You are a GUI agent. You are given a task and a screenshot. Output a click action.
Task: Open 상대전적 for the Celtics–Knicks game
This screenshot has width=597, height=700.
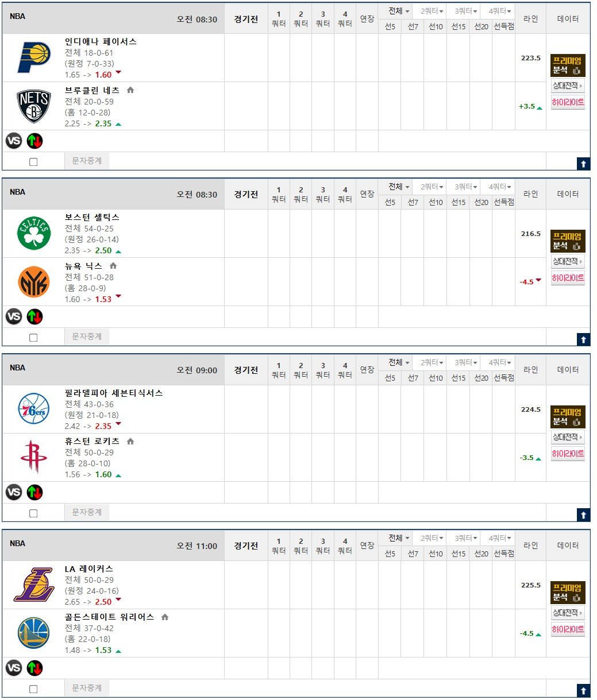567,261
